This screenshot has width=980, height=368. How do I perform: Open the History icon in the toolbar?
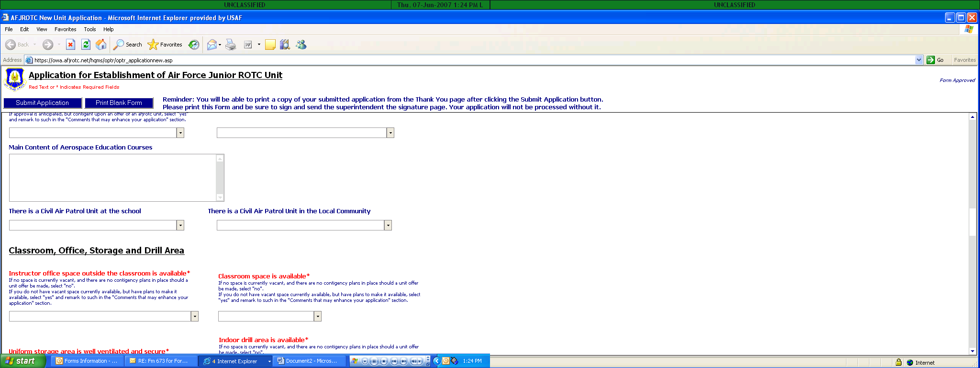tap(194, 45)
